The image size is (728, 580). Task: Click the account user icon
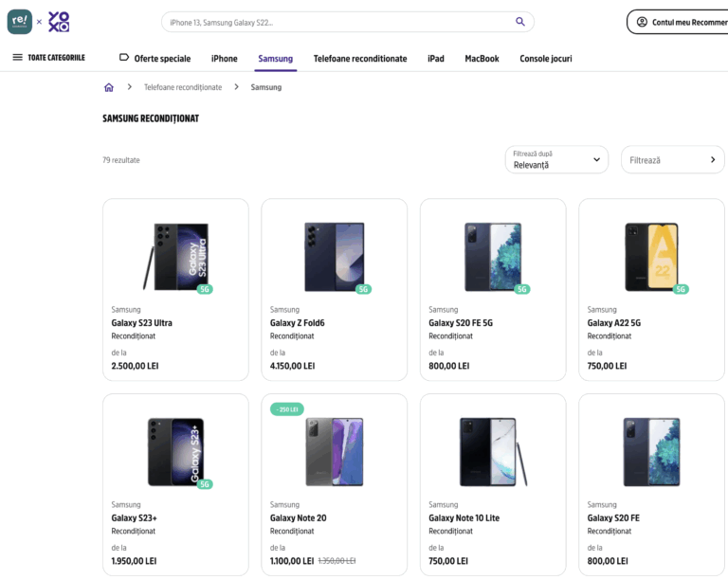point(642,22)
